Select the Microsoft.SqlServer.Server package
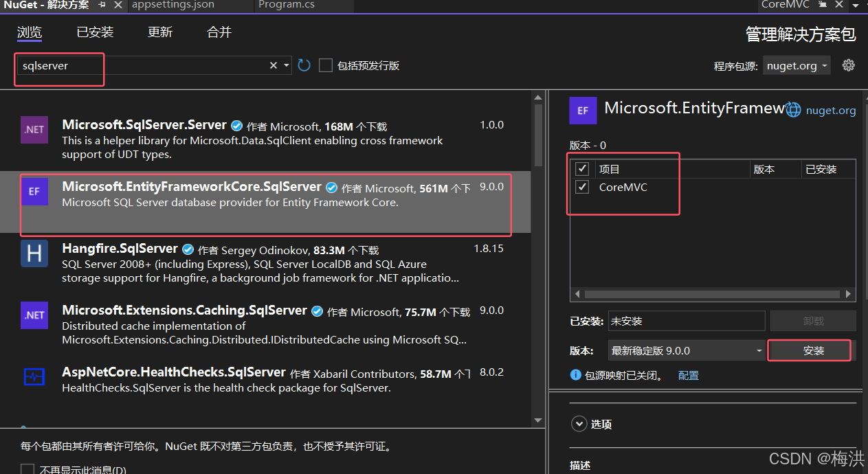The image size is (868, 474). 265,139
